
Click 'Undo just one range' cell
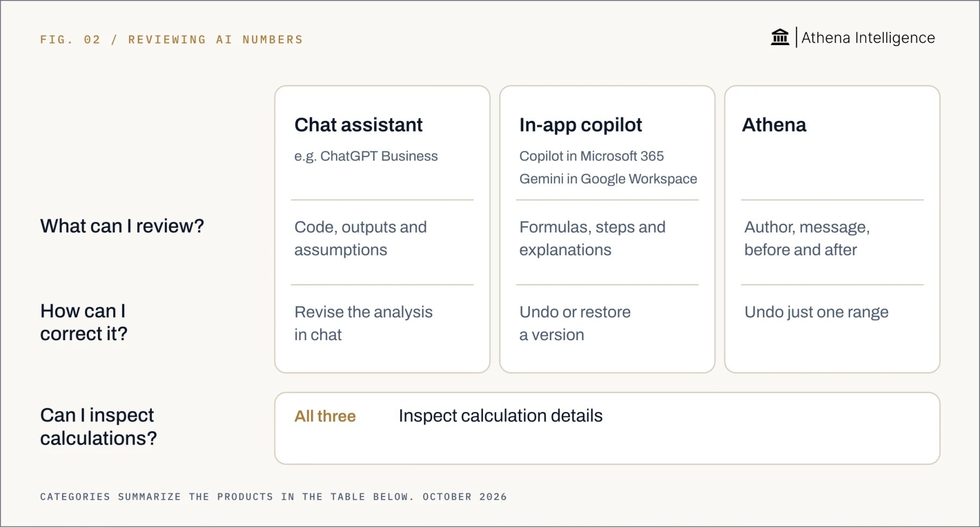point(816,312)
